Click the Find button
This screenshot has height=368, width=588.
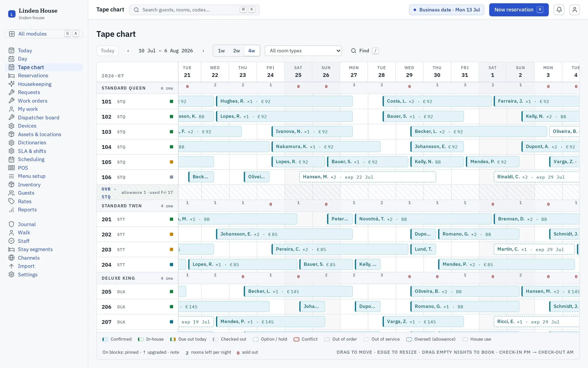[365, 51]
